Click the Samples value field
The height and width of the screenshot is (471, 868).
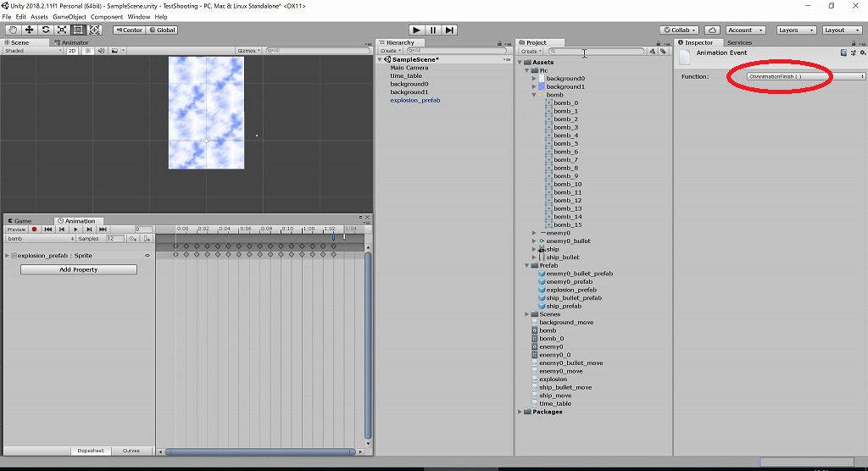115,239
